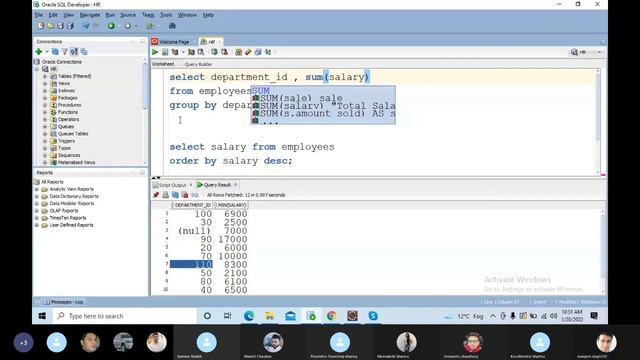Open the Navigate menu
Viewport: 640px width, 360px height.
(90, 15)
